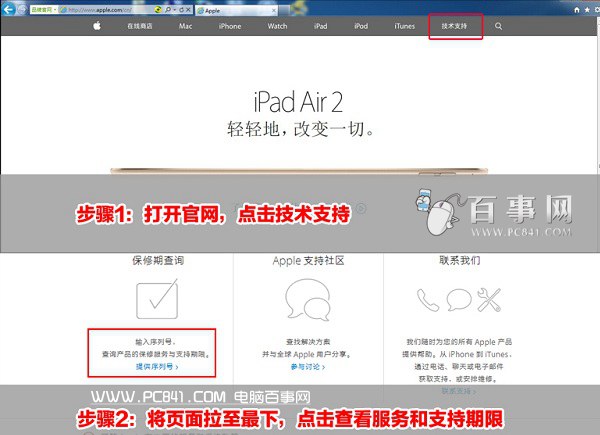Open 技术支持 in Apple navigation
The image size is (600, 435).
point(454,26)
